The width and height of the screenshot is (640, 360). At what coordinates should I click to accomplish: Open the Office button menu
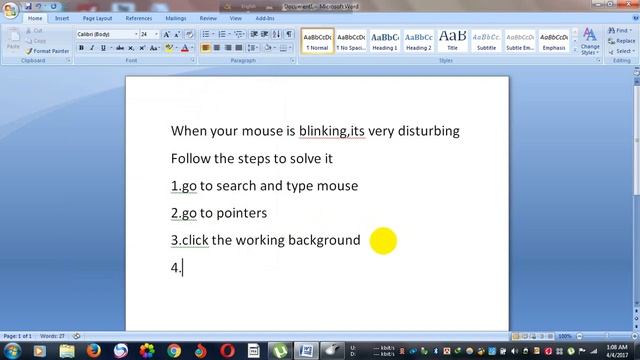(10, 10)
